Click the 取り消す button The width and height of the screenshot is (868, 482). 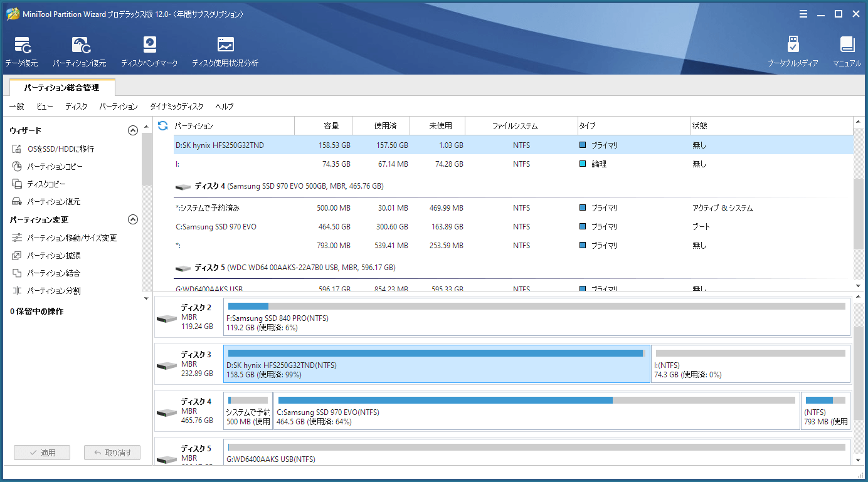(x=112, y=453)
